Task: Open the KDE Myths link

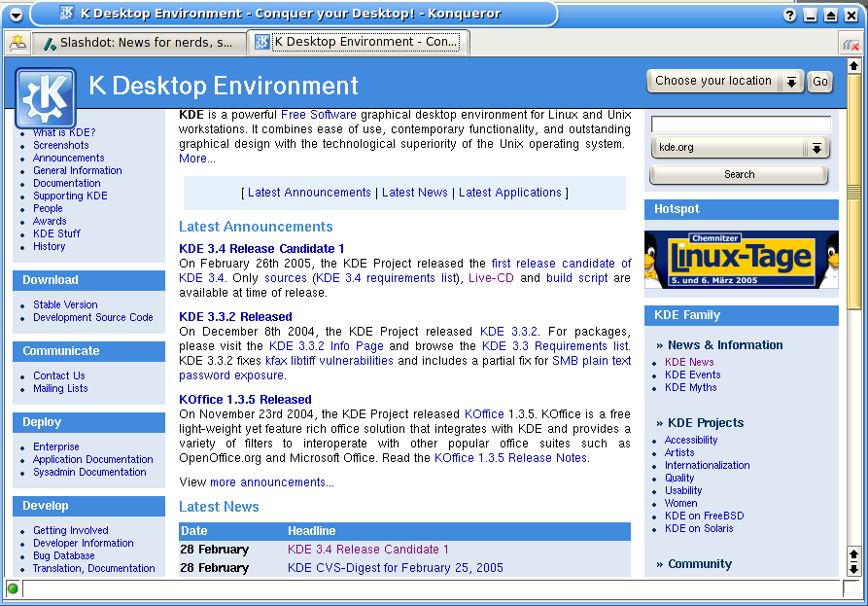Action: pos(691,387)
